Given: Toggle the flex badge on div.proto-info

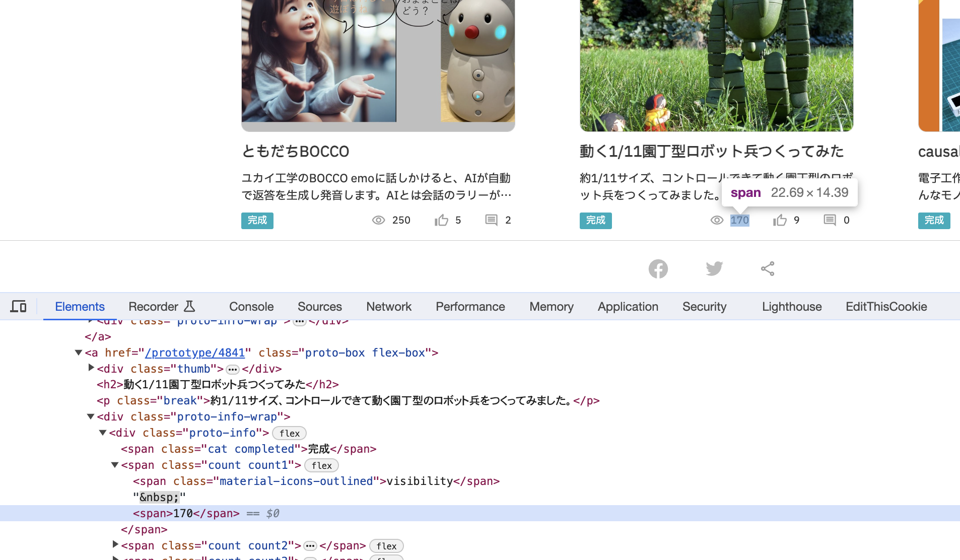Looking at the screenshot, I should click(x=289, y=433).
